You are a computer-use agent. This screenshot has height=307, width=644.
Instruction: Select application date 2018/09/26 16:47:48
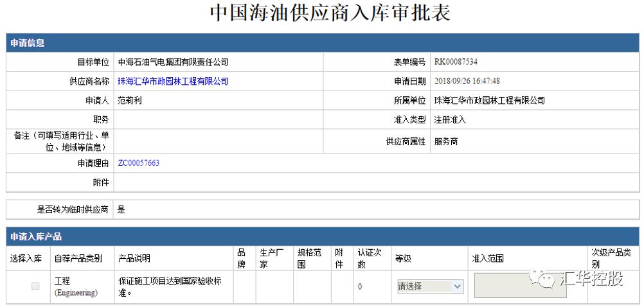click(x=467, y=81)
